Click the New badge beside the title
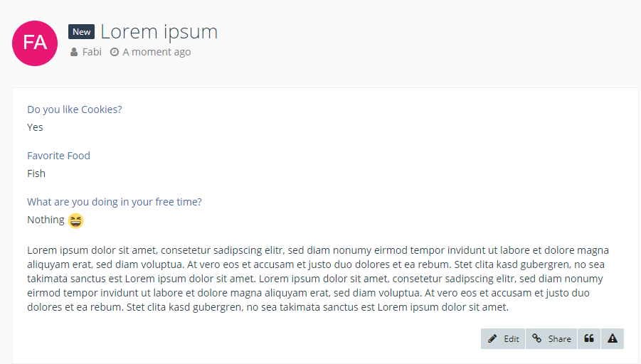 81,32
